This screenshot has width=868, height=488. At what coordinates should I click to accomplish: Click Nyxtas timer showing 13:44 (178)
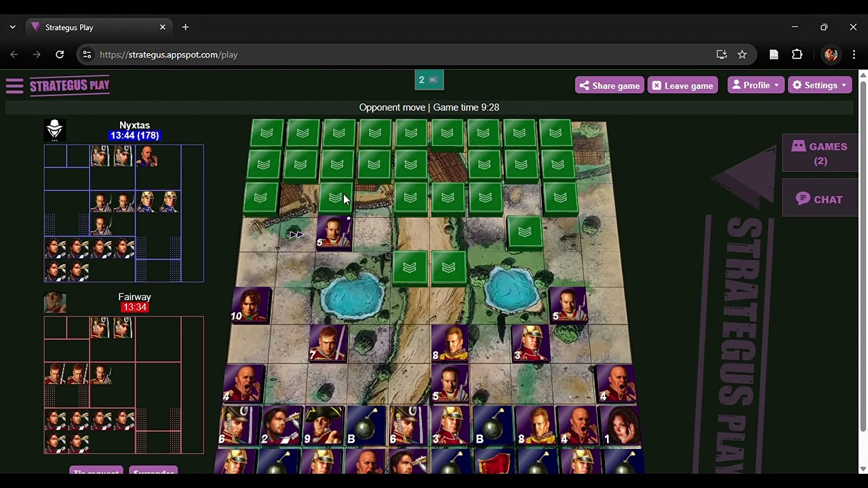coord(134,136)
